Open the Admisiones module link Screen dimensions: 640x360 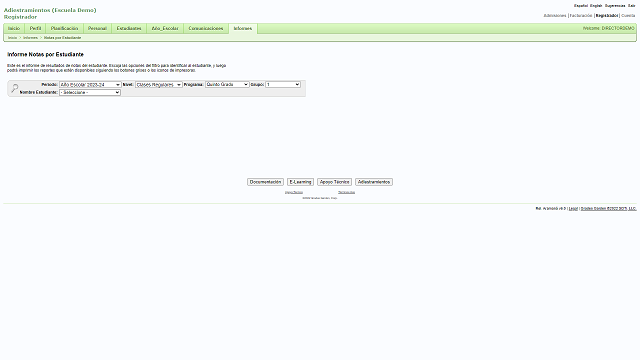coord(555,16)
